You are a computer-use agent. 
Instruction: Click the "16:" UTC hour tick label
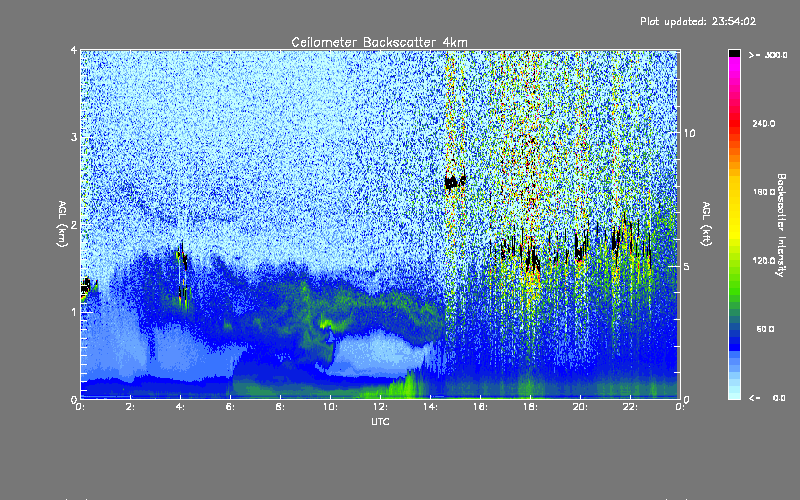click(x=480, y=407)
